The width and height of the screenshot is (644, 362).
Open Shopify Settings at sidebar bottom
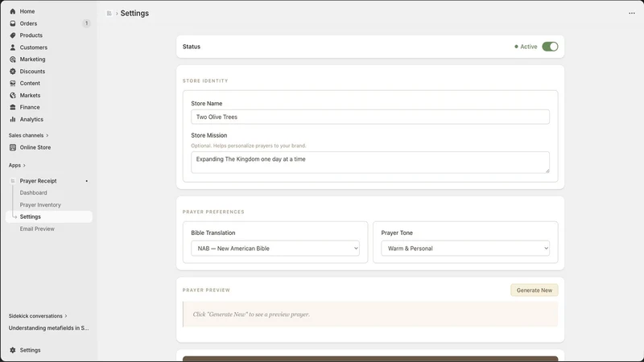(x=30, y=350)
